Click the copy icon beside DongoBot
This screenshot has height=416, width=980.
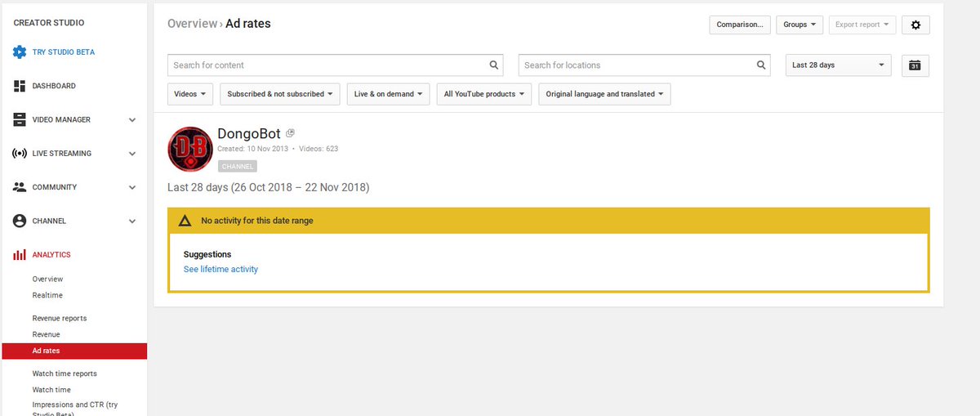(x=290, y=133)
